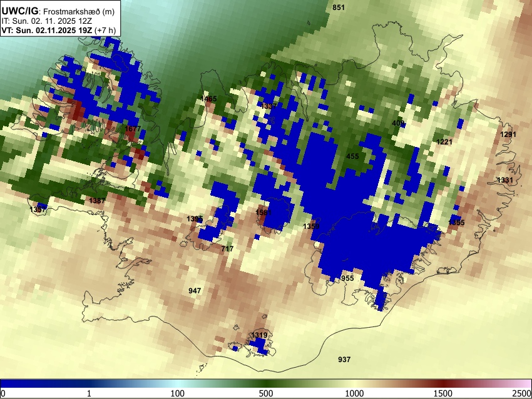Select the 947 label in southwest
This screenshot has width=532, height=399.
point(195,291)
